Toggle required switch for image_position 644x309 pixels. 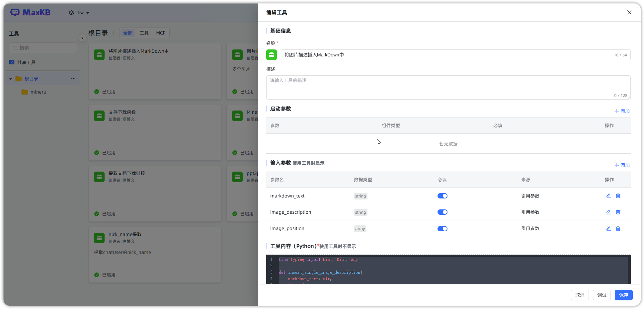click(442, 228)
